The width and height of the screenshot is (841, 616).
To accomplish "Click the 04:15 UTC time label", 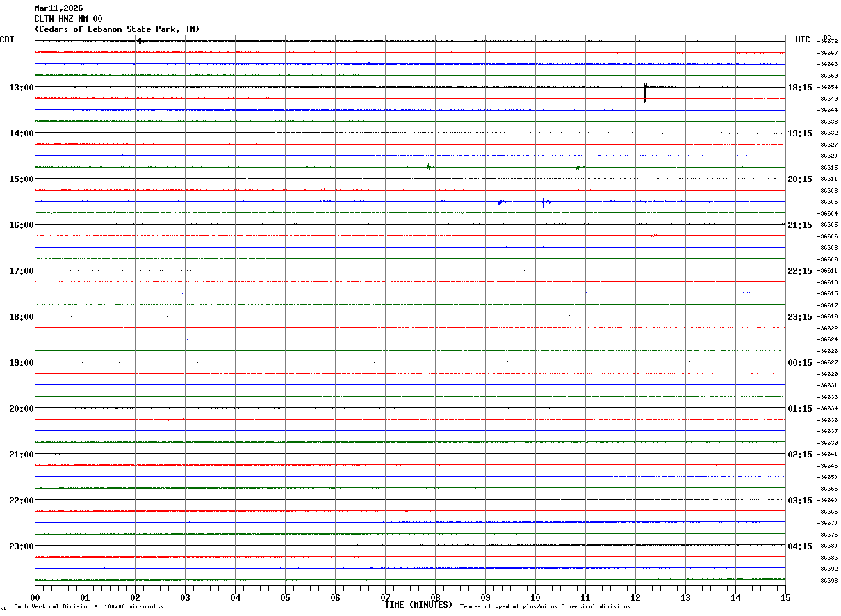I will 800,546.
